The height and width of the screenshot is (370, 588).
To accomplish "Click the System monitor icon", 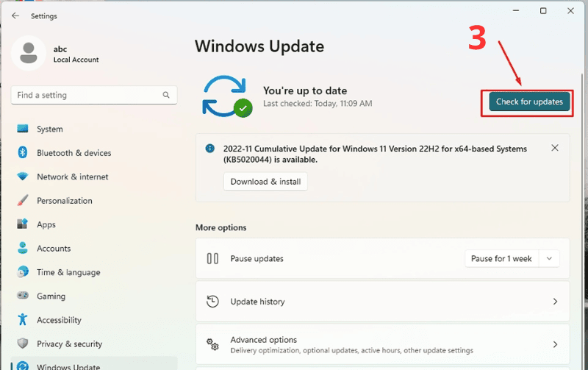I will [x=23, y=129].
